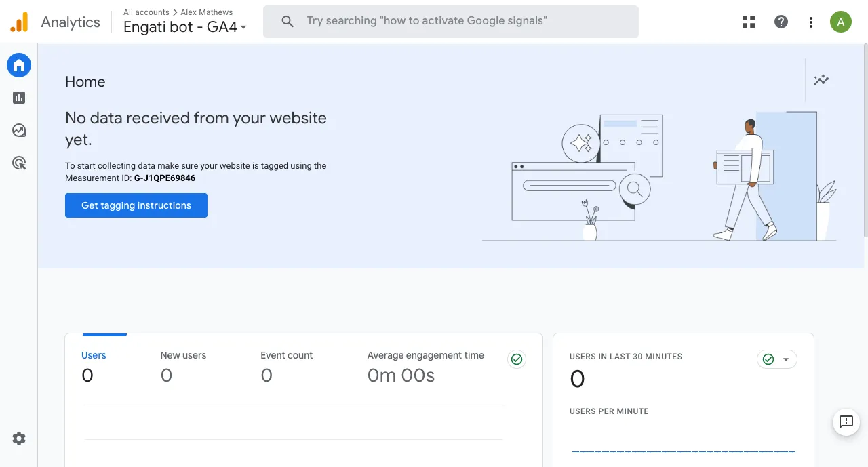Open Admin settings gear icon
The width and height of the screenshot is (868, 467).
coord(19,439)
